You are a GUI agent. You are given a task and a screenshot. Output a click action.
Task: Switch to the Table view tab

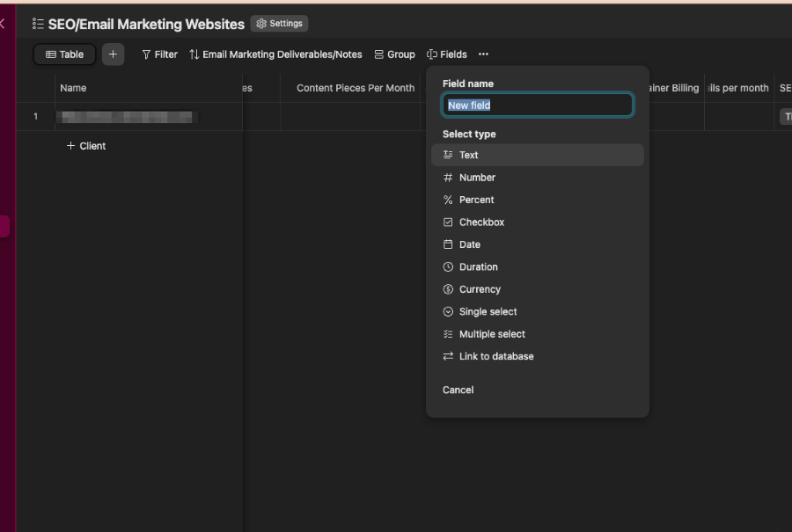coord(64,55)
